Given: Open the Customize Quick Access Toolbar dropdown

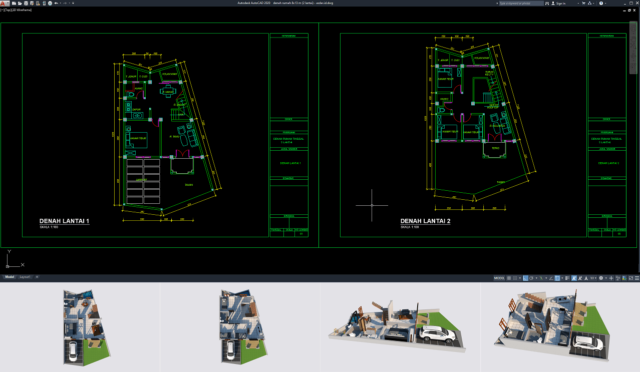Looking at the screenshot, I should (x=73, y=3).
